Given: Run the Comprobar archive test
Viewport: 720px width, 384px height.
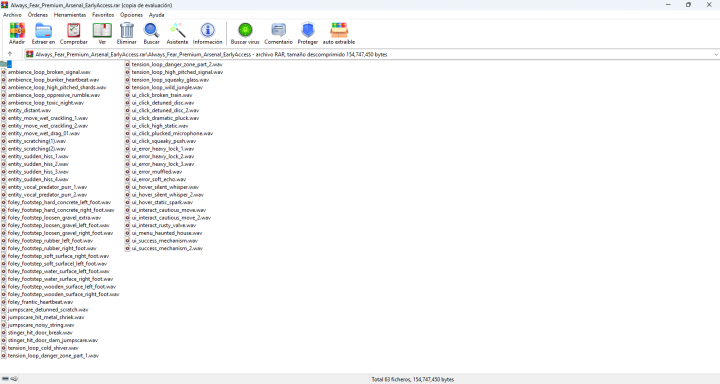Looking at the screenshot, I should [73, 34].
